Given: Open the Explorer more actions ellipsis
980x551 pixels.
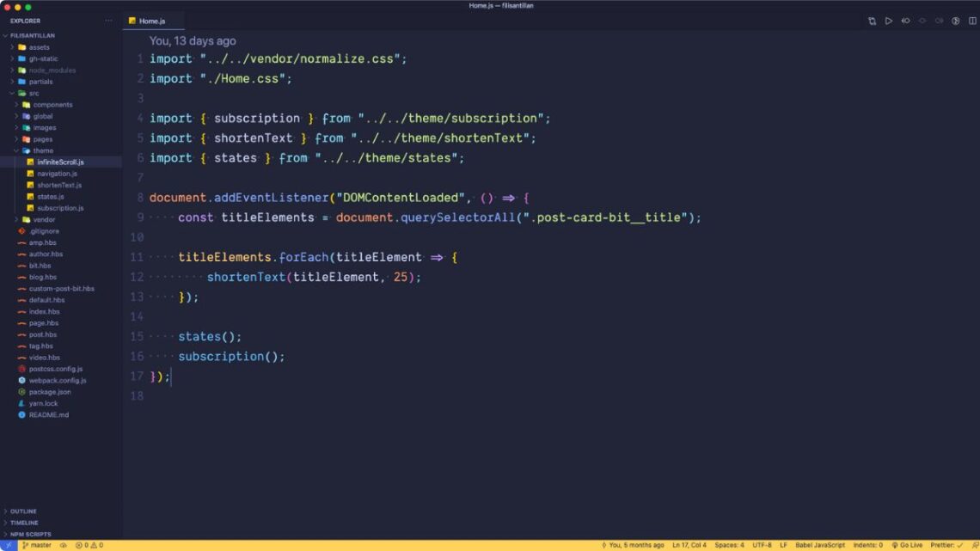Looking at the screenshot, I should tap(108, 21).
